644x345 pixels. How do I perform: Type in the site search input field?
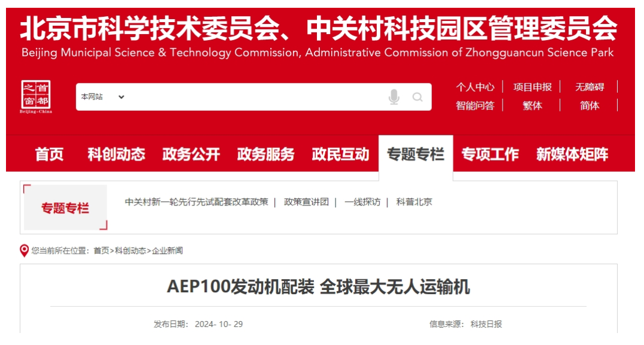click(252, 97)
